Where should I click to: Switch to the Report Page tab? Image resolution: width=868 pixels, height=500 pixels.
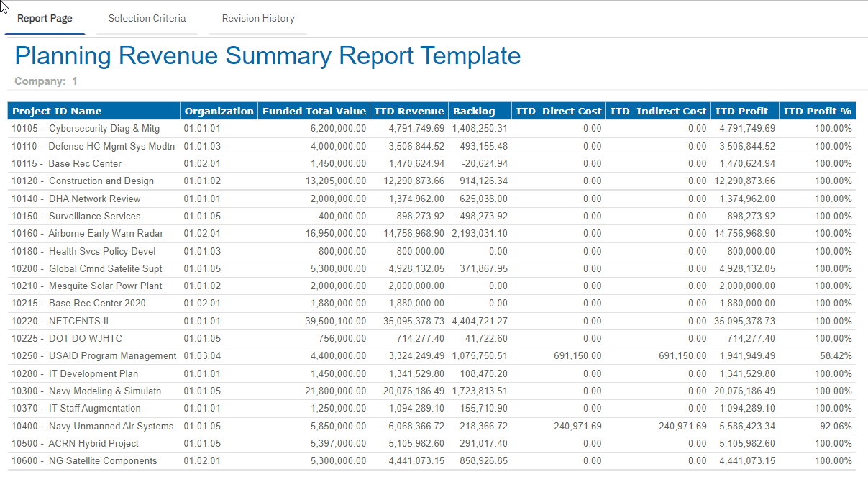point(45,19)
